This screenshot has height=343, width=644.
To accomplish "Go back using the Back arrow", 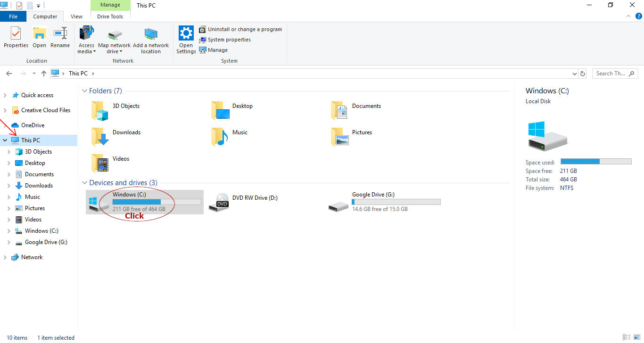I will tap(8, 73).
